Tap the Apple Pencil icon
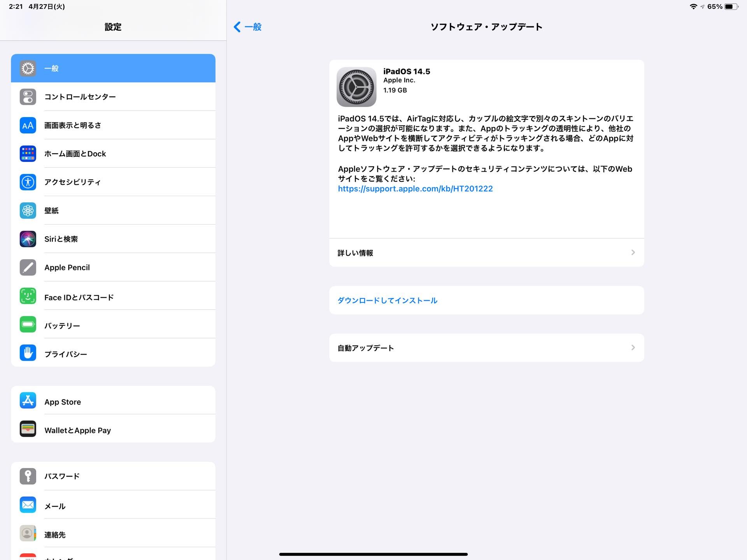 (28, 267)
